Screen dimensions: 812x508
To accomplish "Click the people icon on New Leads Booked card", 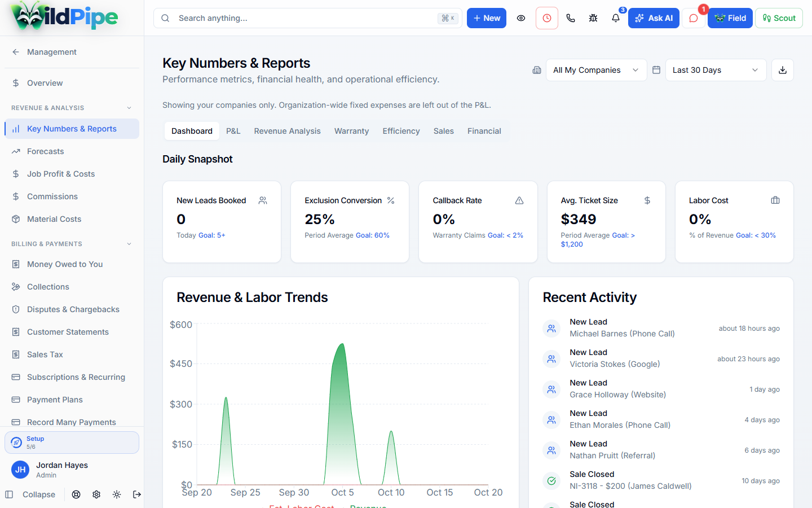I will tap(263, 200).
